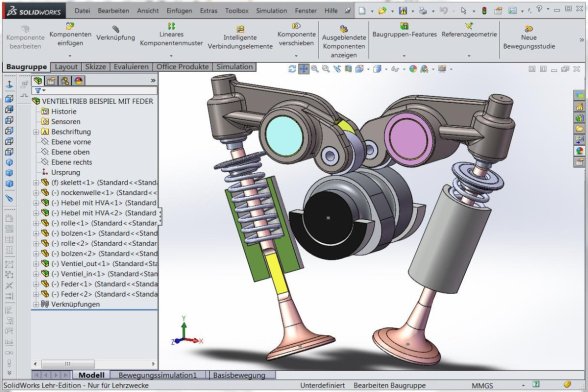Expand command manager overflow chevron

(582, 39)
